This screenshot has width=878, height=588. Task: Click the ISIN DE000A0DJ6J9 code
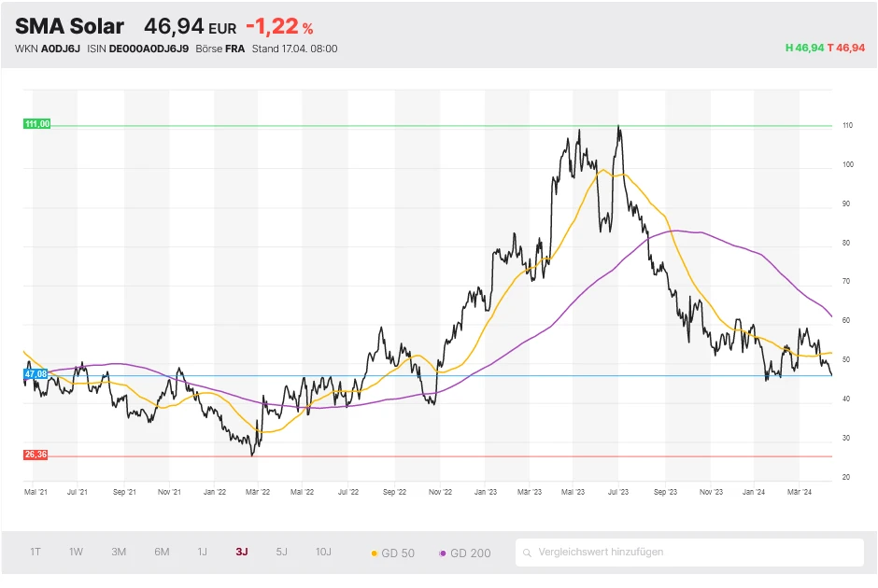tap(151, 49)
